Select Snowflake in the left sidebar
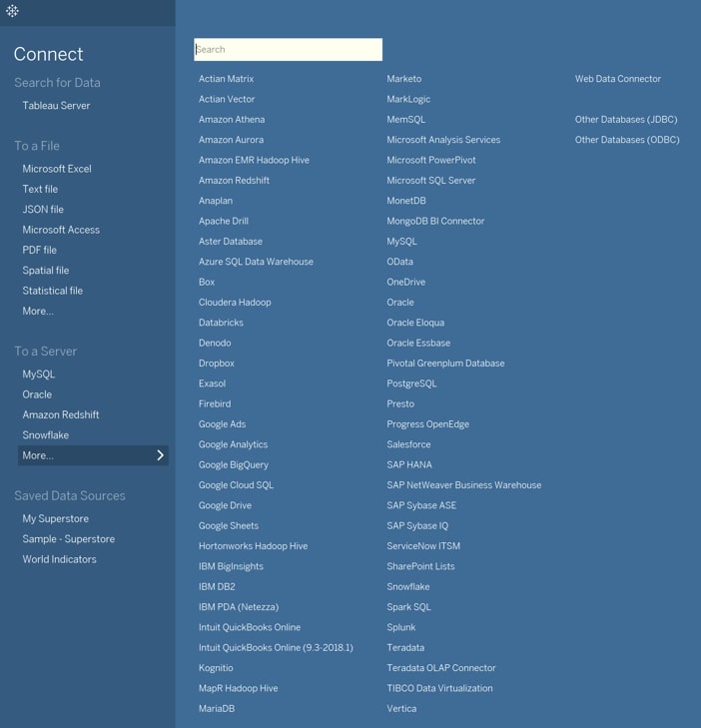This screenshot has width=701, height=728. 46,435
